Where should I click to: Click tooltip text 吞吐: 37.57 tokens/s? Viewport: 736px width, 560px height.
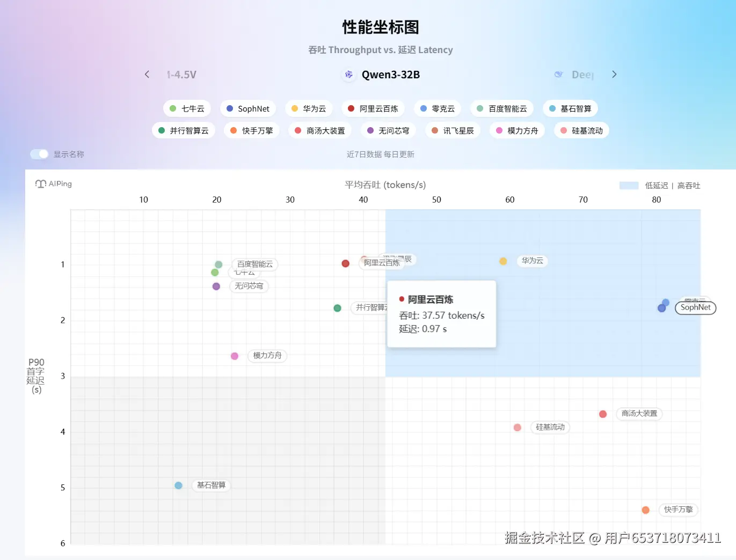(442, 315)
